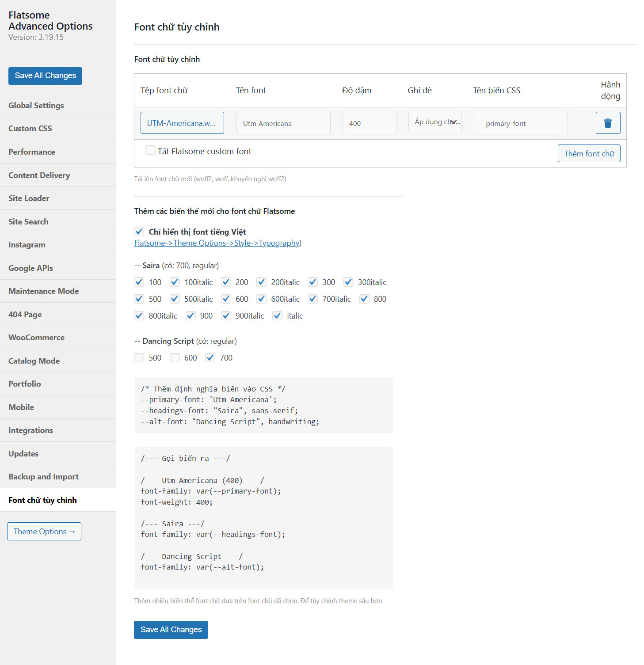Toggle Chỉ hiển thị font tiếng Việt
644x665 pixels.
click(x=139, y=232)
